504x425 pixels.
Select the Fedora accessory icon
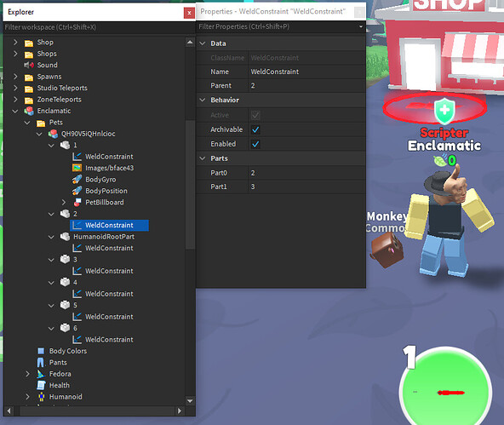click(x=41, y=374)
